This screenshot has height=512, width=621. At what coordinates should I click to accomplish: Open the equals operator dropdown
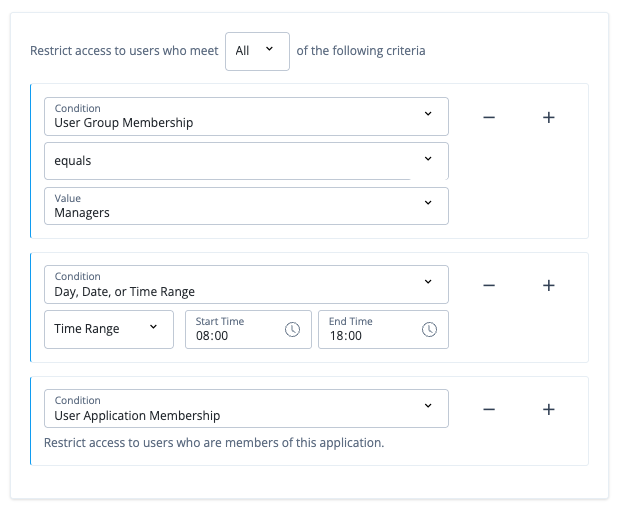pyautogui.click(x=246, y=161)
